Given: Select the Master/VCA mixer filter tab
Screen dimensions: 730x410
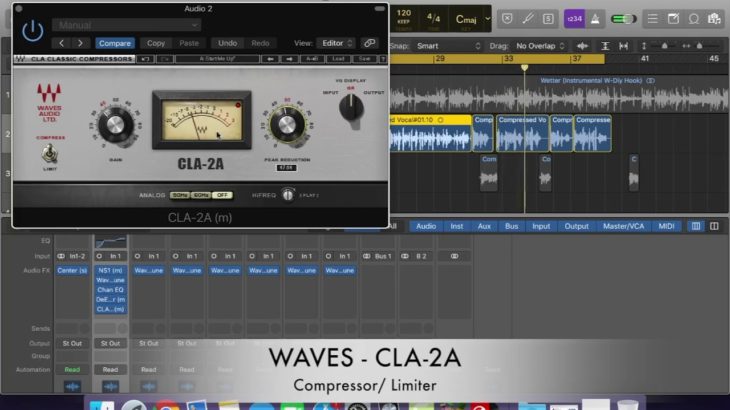Looking at the screenshot, I should (x=623, y=226).
